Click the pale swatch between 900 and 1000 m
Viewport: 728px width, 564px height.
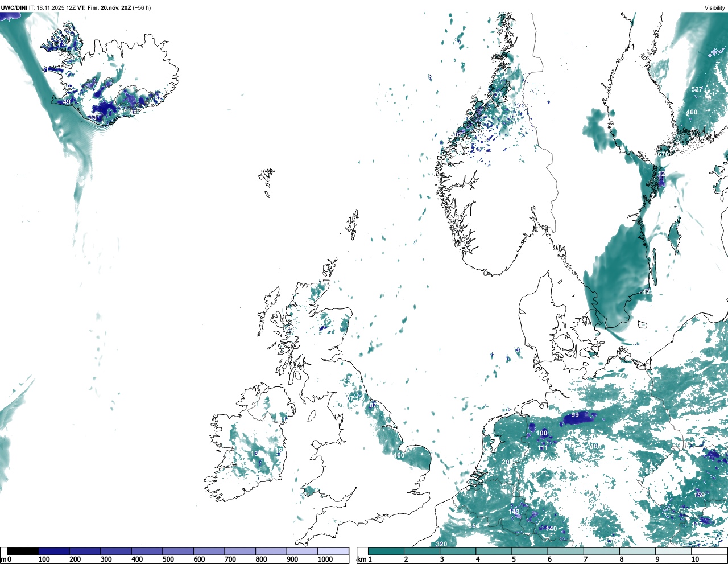(302, 551)
